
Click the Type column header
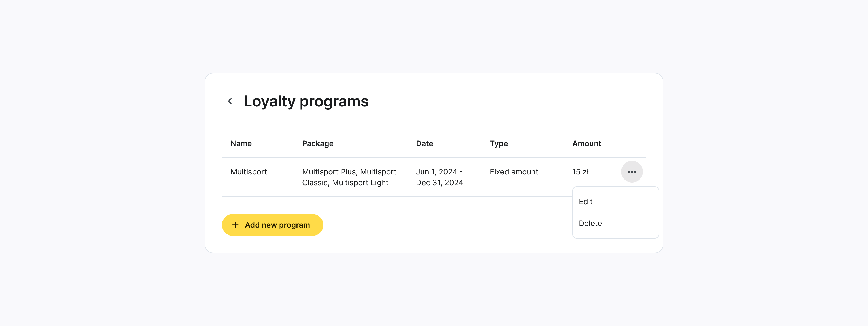(x=499, y=143)
